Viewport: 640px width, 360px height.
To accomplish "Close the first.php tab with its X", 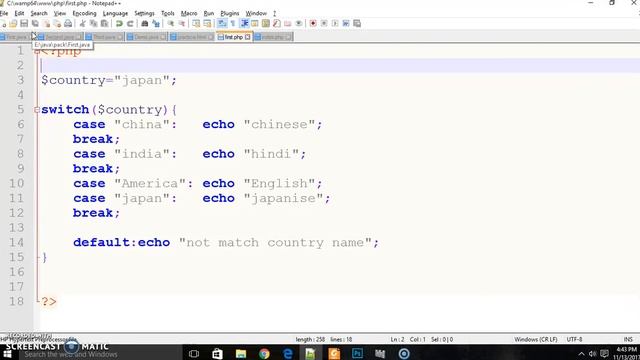I will tap(247, 37).
